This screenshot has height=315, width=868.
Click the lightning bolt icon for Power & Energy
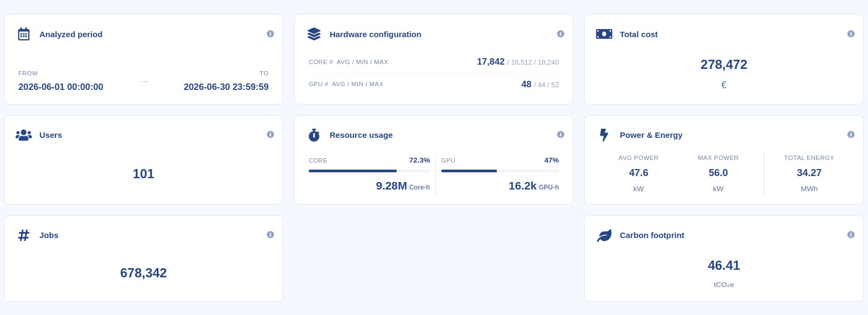click(604, 135)
